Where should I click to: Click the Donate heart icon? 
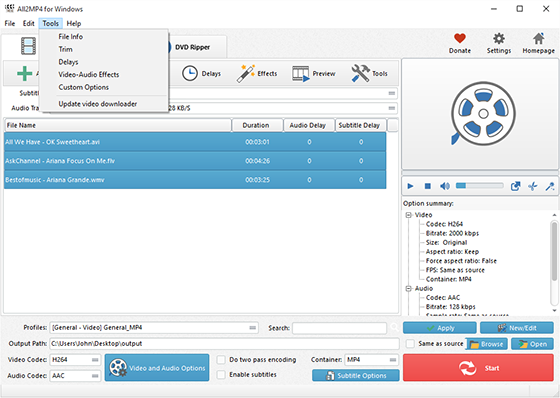coord(460,39)
